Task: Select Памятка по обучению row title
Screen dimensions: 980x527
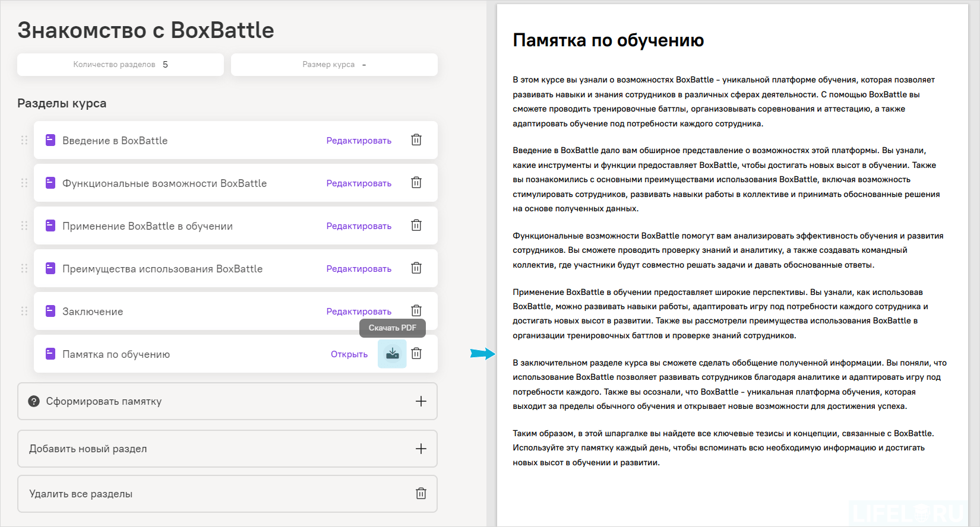Action: tap(116, 354)
